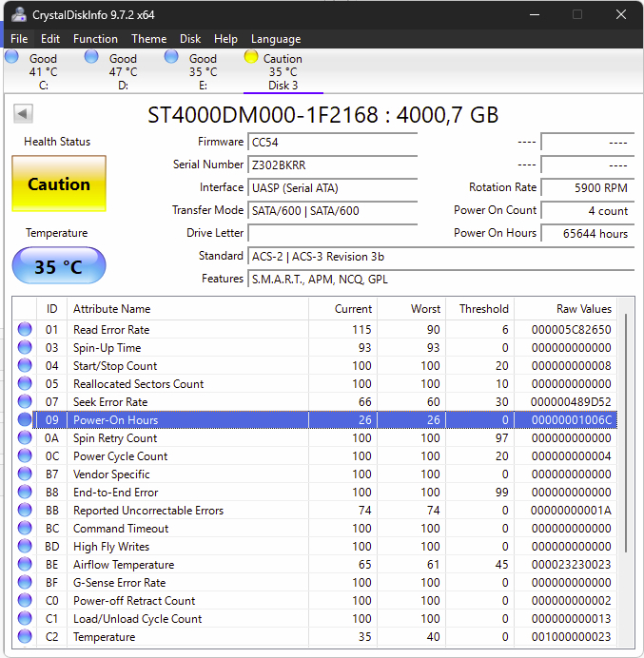Click the Current column header
644x658 pixels.
[342, 309]
